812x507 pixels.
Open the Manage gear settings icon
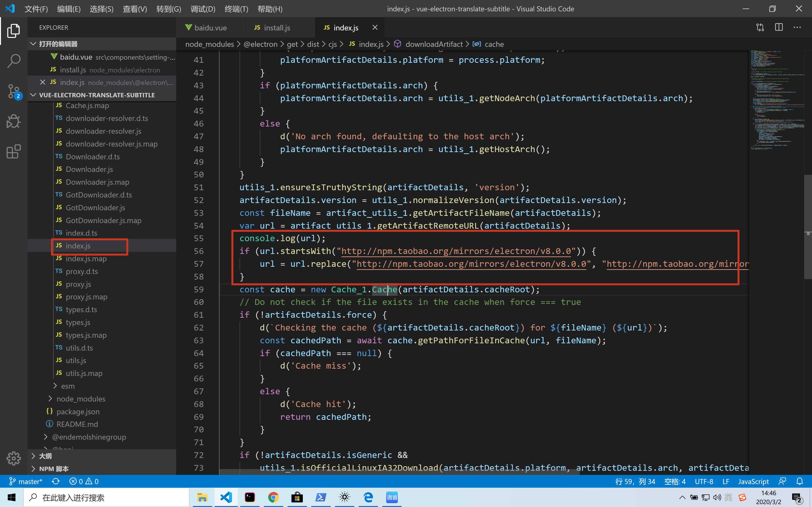[x=14, y=458]
